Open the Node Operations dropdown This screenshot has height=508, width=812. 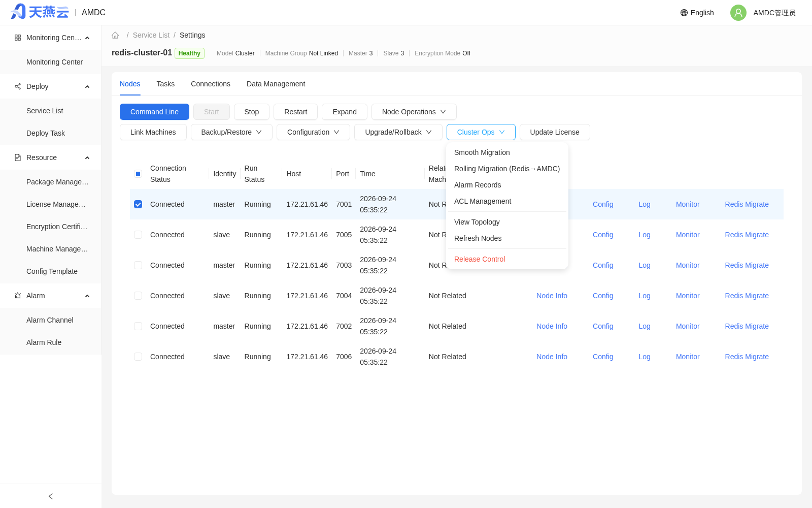(414, 112)
